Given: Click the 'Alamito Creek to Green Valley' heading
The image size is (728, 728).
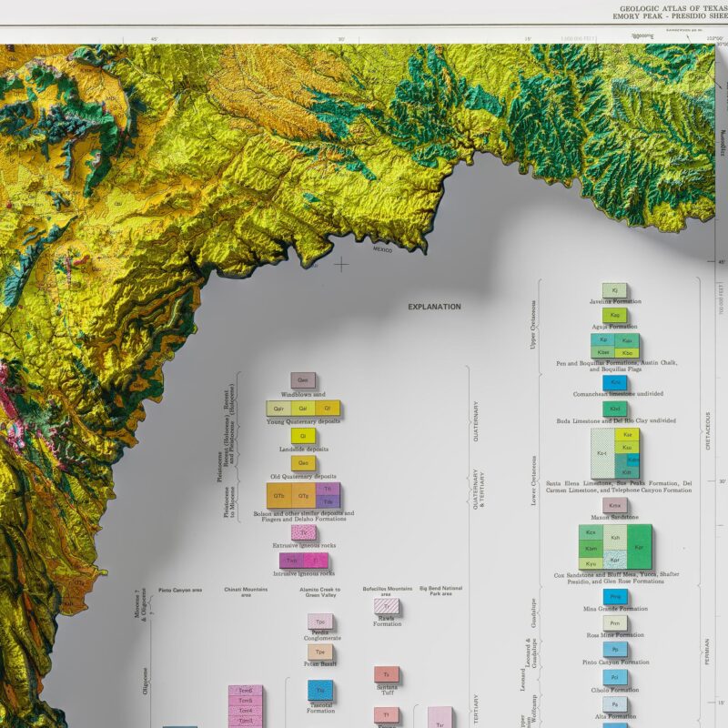Looking at the screenshot, I should 320,592.
